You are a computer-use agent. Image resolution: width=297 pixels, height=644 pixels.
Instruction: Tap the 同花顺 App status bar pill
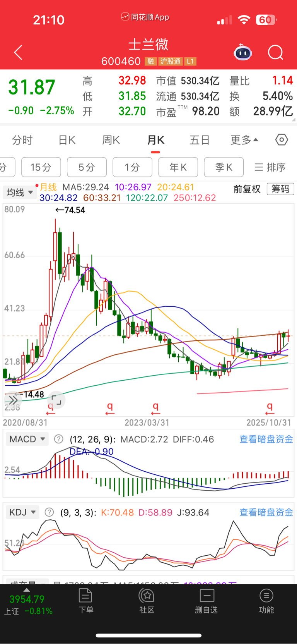[x=145, y=17]
